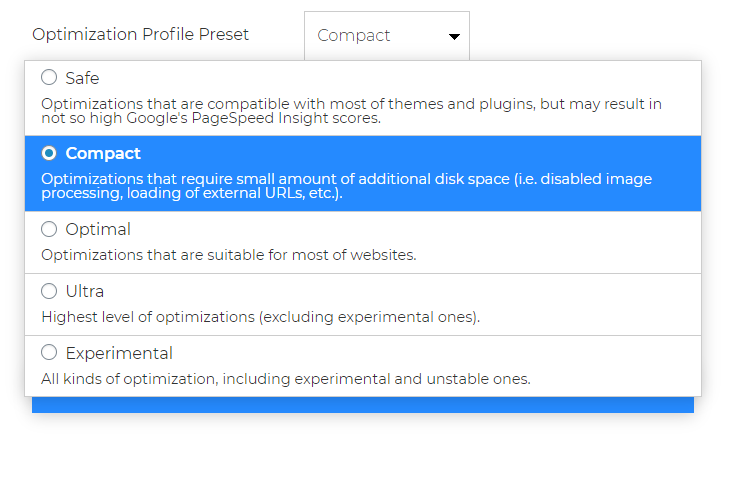
Task: Select the Safe radio button
Action: click(x=49, y=77)
